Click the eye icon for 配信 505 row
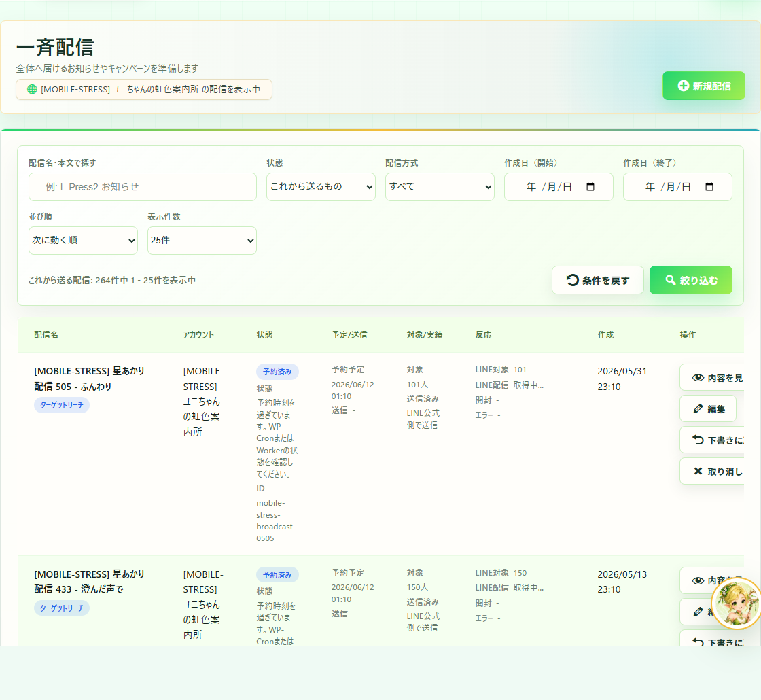 (x=698, y=378)
